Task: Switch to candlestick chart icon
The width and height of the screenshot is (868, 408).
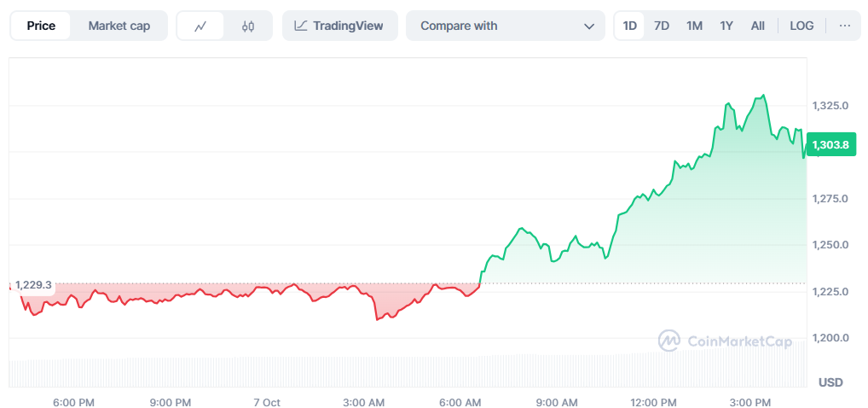Action: point(248,26)
